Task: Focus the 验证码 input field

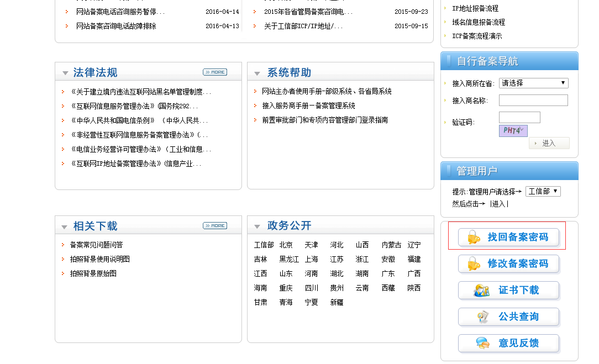Action: point(519,117)
